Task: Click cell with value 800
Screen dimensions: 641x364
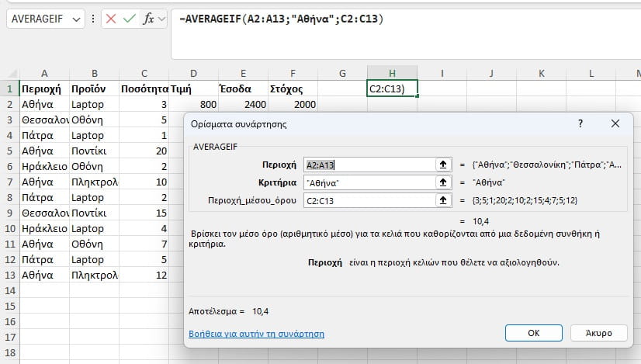Action: (x=194, y=104)
